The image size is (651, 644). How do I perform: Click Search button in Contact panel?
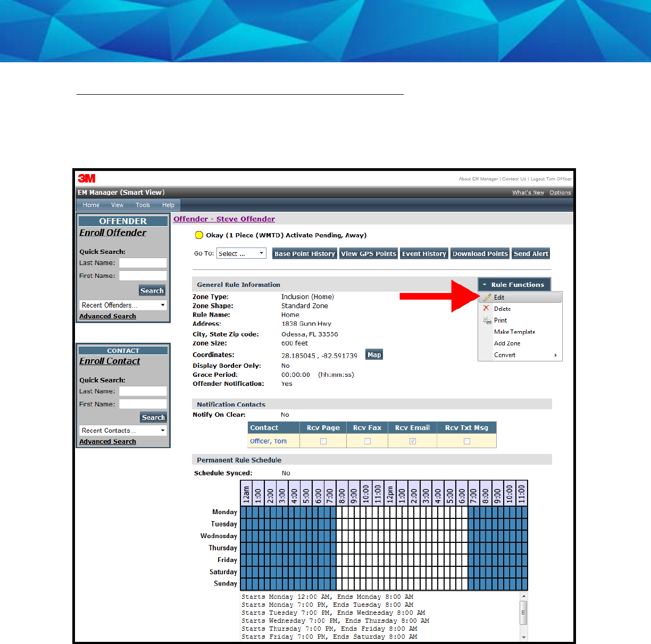(x=153, y=418)
